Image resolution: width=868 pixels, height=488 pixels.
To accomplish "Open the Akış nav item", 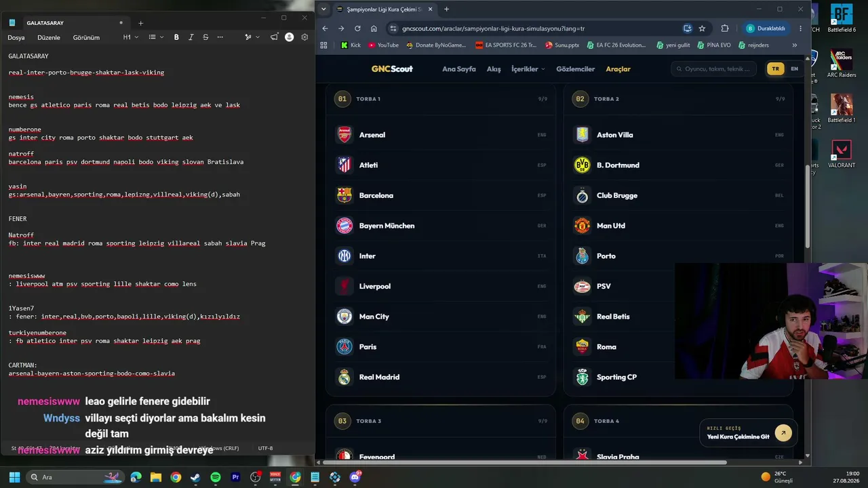I will [494, 69].
